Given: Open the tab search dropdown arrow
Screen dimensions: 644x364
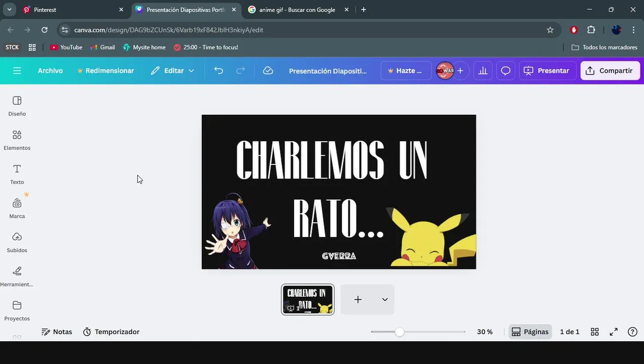Looking at the screenshot, I should [9, 10].
